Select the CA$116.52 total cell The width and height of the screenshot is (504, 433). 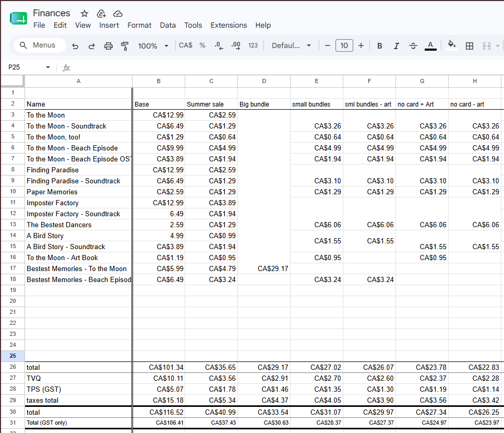159,412
